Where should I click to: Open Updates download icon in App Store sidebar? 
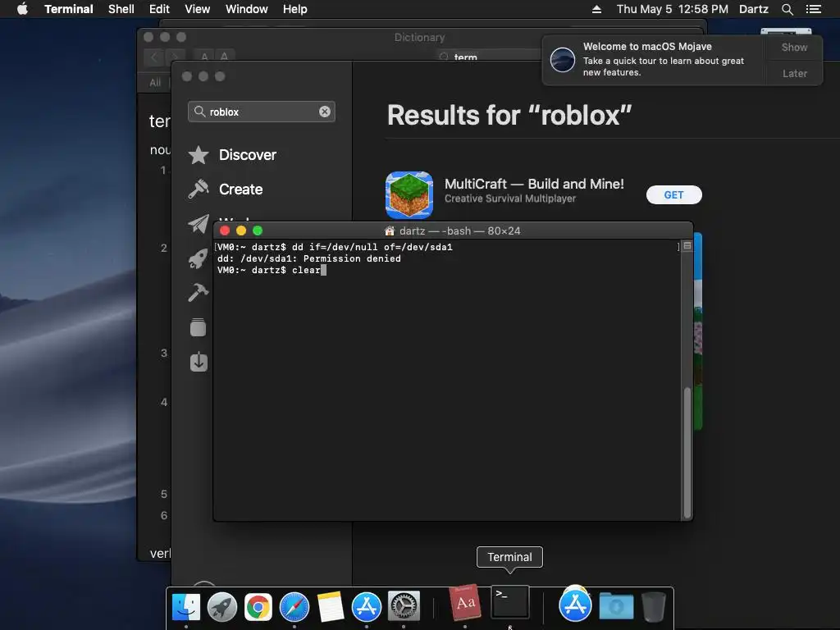click(x=199, y=362)
